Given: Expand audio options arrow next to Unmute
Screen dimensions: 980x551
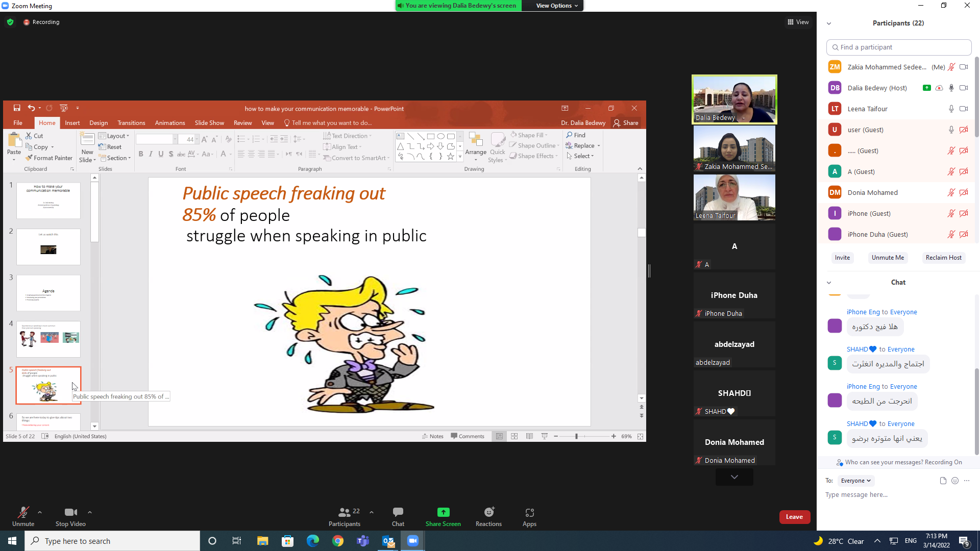Looking at the screenshot, I should pyautogui.click(x=40, y=512).
